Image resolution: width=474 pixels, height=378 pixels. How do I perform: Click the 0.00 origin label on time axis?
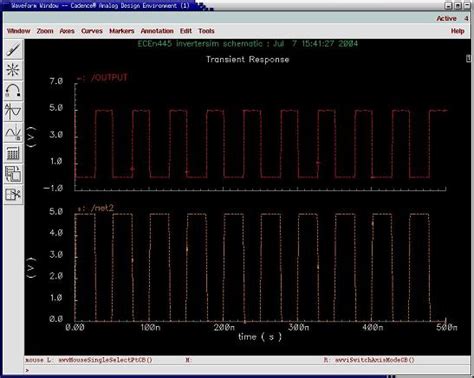pos(75,327)
